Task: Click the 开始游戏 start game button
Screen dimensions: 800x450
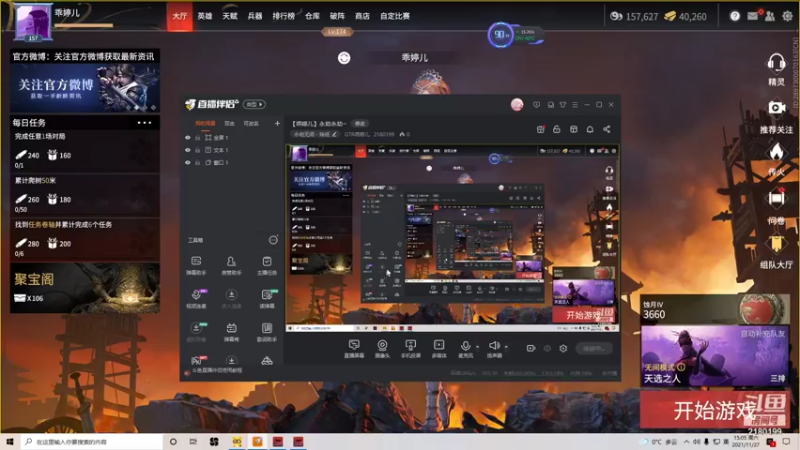Action: pyautogui.click(x=714, y=410)
